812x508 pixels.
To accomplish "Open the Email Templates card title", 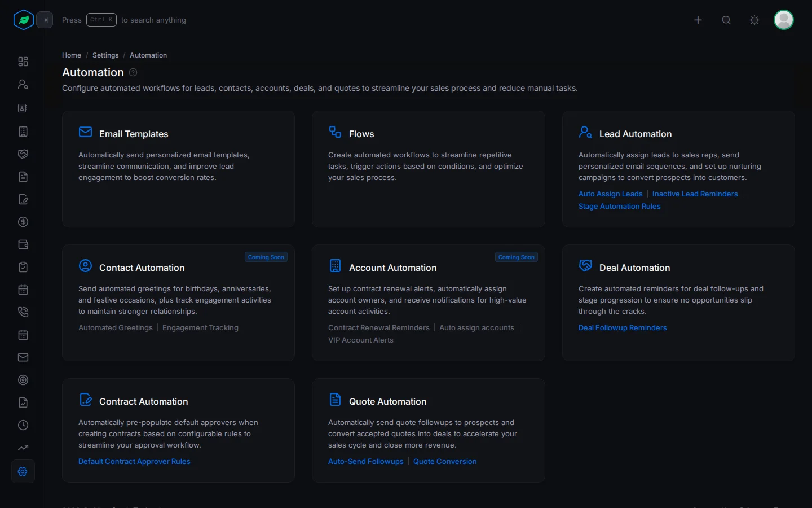I will pos(134,134).
